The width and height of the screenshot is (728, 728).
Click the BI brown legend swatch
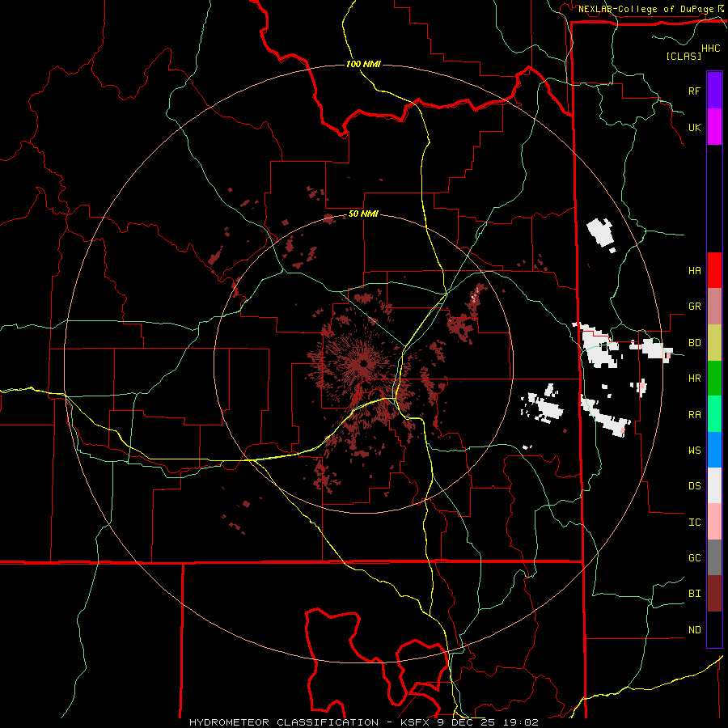click(714, 594)
